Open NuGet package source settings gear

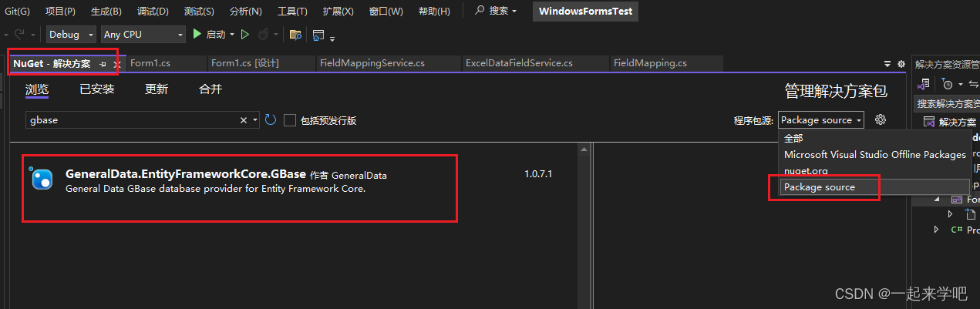point(881,119)
